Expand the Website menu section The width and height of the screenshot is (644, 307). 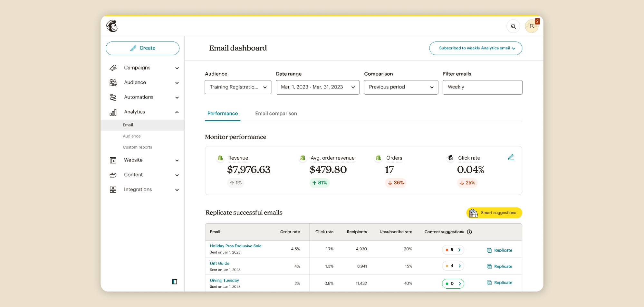point(177,160)
